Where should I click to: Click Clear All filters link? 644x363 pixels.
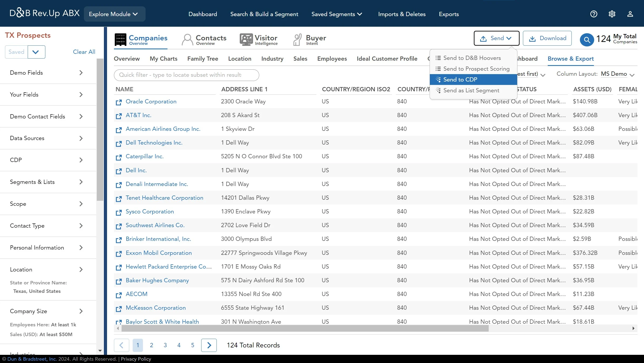click(84, 52)
